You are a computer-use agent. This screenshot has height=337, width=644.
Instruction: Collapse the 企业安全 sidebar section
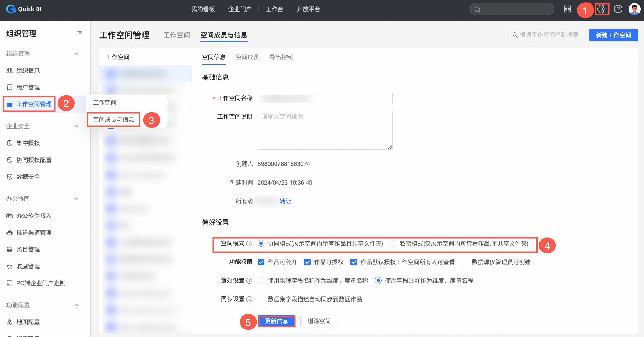point(76,126)
